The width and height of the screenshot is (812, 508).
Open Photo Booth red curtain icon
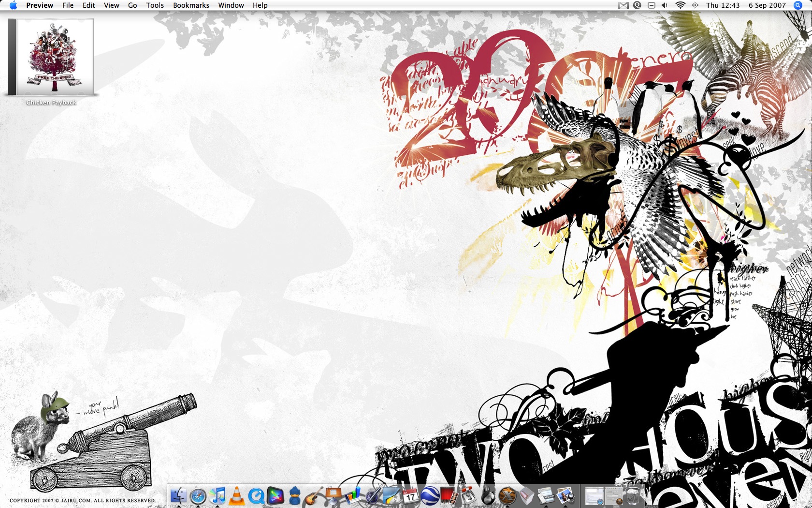tap(449, 496)
